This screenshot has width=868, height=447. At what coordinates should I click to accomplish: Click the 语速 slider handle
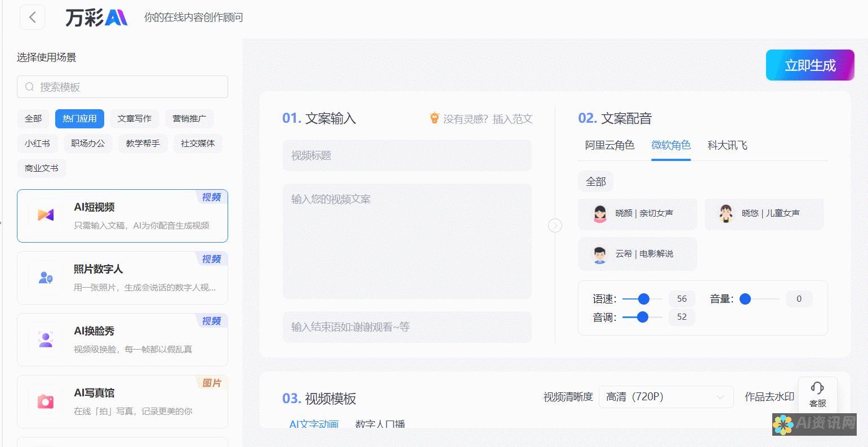pyautogui.click(x=643, y=299)
